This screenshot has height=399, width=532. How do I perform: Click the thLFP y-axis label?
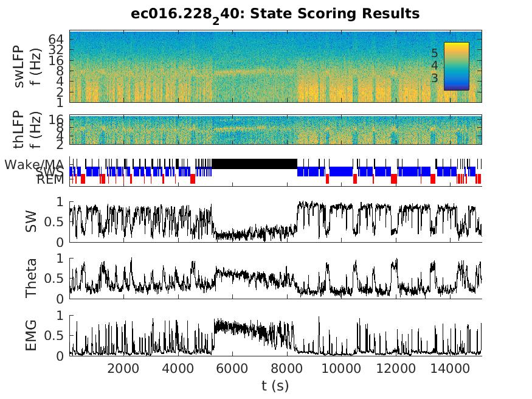(26, 129)
